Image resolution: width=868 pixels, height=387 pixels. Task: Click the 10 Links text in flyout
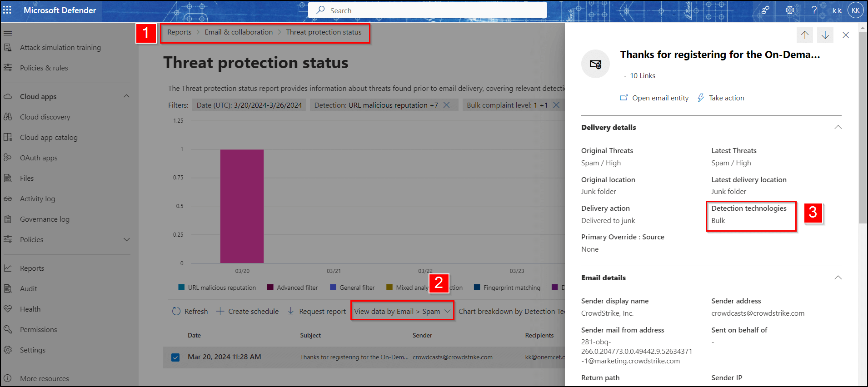[643, 75]
